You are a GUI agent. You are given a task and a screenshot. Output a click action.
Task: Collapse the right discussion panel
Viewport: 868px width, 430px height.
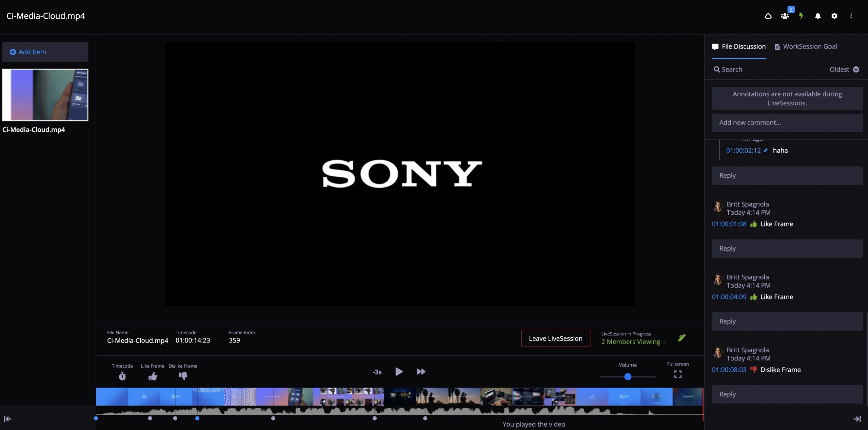click(857, 419)
